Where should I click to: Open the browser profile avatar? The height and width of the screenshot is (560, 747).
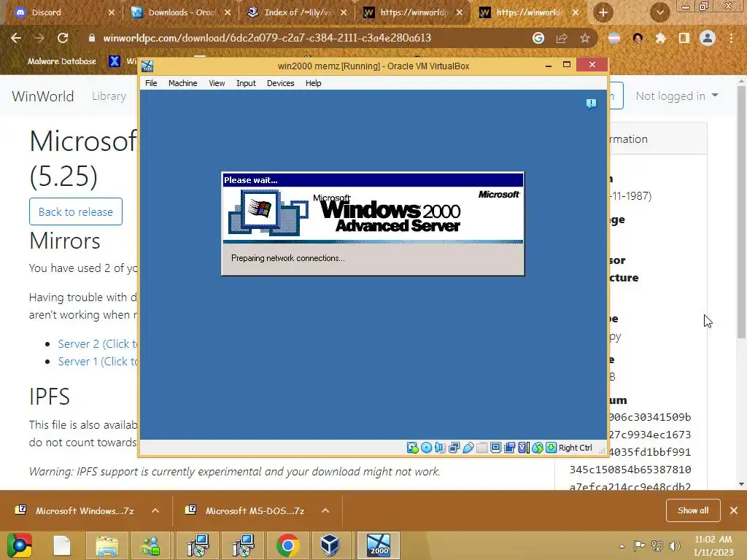coord(708,38)
